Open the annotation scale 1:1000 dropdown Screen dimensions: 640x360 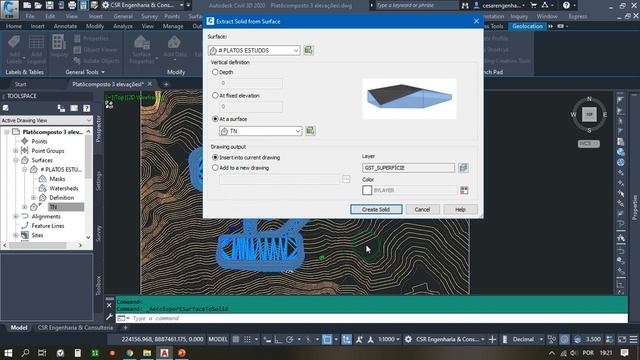389,339
